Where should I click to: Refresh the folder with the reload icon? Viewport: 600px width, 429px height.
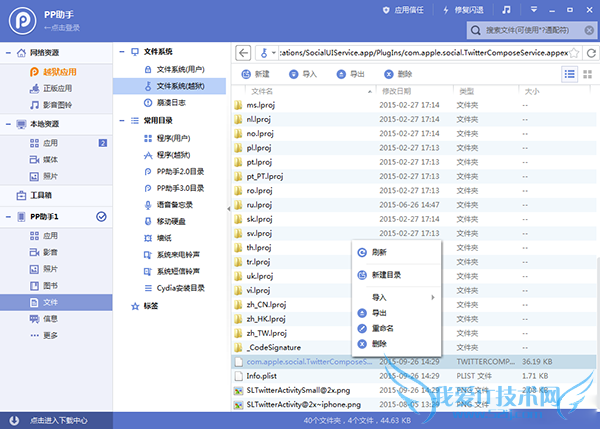click(591, 53)
